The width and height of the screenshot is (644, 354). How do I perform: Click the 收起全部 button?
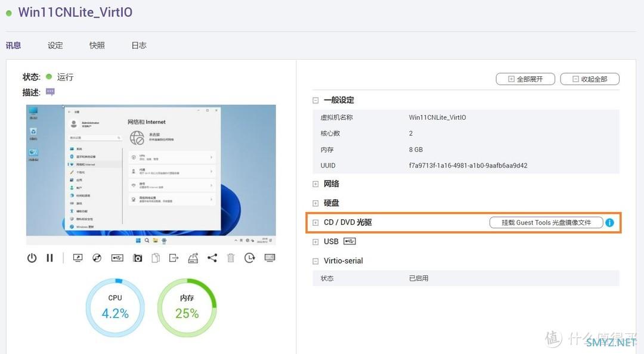click(x=590, y=79)
